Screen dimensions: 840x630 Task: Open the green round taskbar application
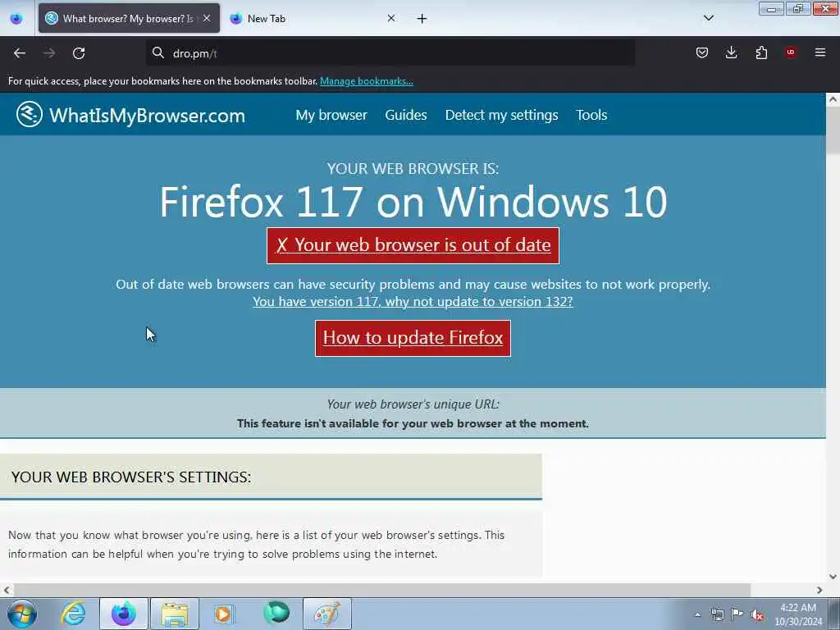click(276, 612)
